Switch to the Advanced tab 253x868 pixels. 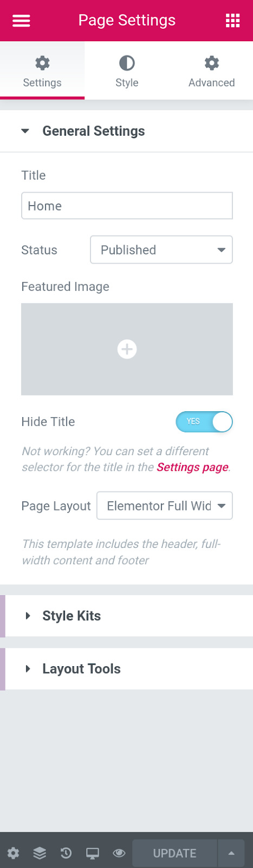tap(211, 71)
